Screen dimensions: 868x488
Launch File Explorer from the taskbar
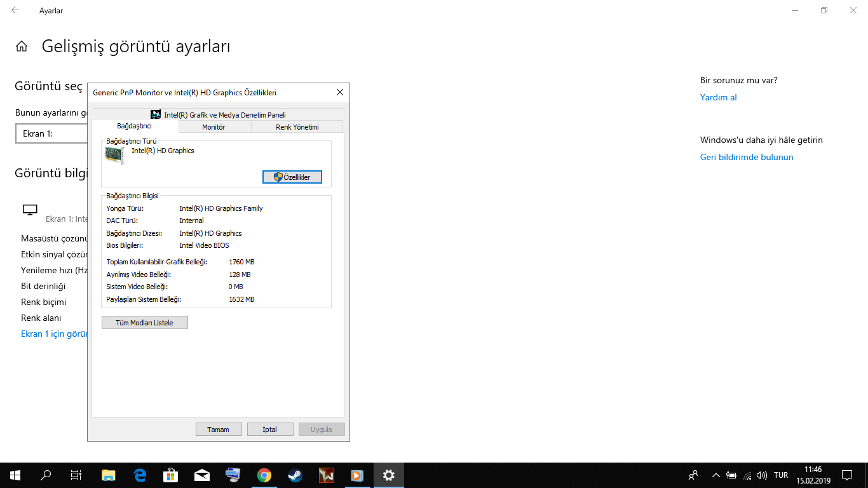click(x=109, y=475)
